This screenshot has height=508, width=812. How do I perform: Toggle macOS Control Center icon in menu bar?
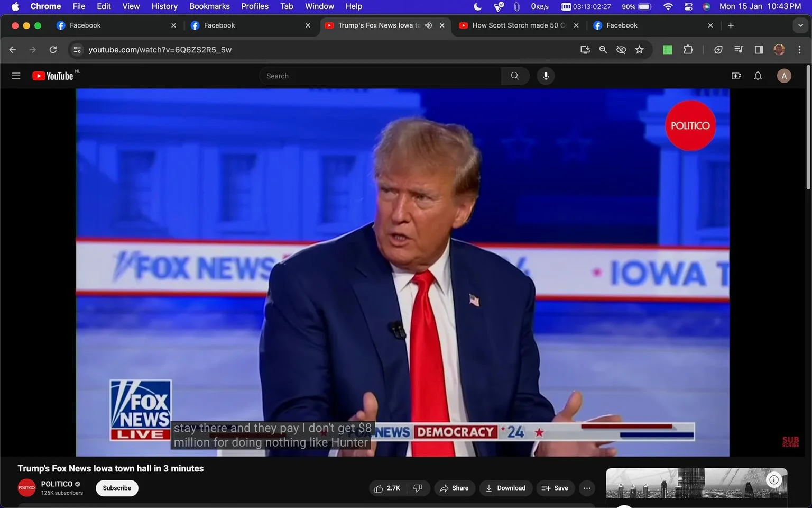[x=688, y=6]
